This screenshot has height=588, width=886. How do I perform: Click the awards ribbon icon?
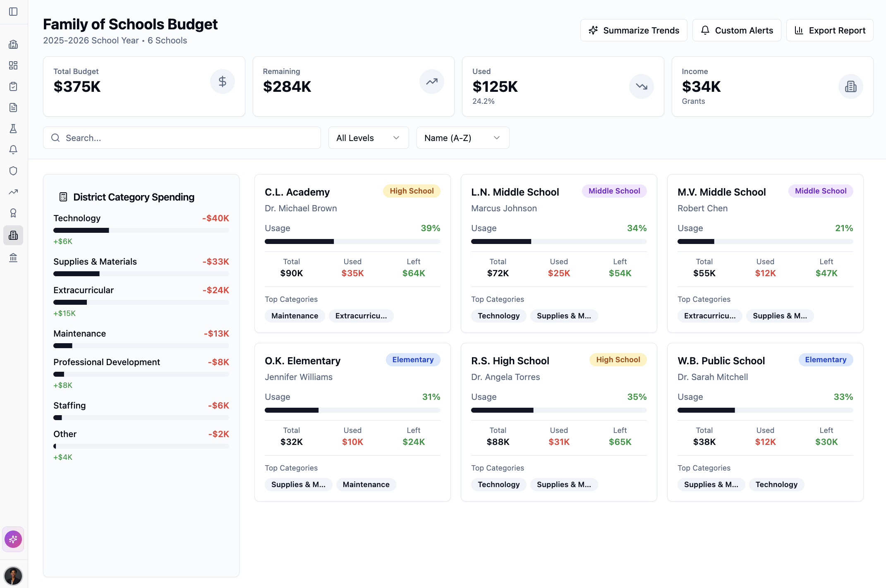13,213
